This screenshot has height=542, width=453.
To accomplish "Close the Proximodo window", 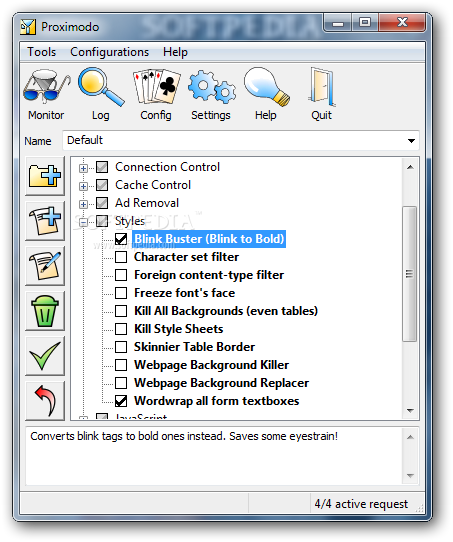I will pos(402,23).
